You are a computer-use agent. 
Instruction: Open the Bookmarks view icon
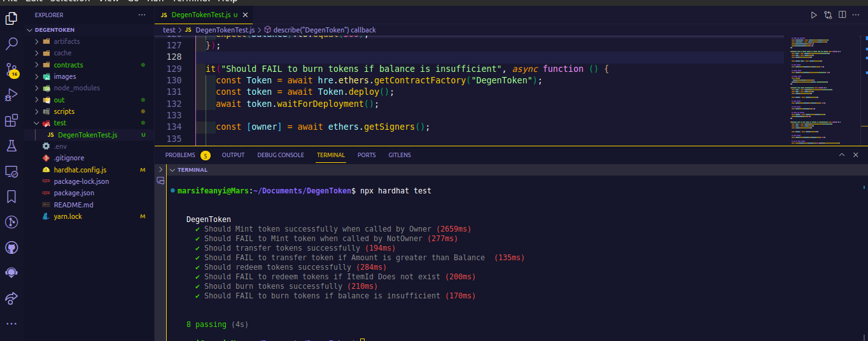click(11, 197)
